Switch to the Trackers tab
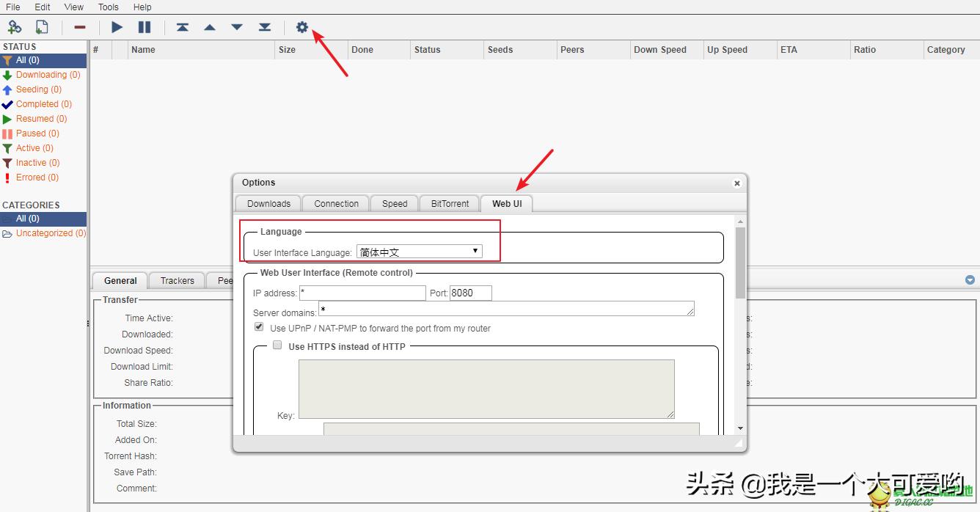This screenshot has height=512, width=980. click(x=176, y=280)
